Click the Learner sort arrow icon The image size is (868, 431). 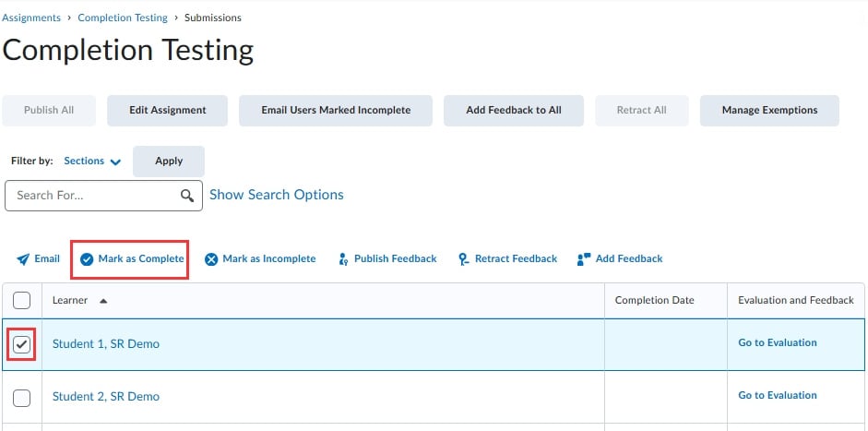coord(102,301)
